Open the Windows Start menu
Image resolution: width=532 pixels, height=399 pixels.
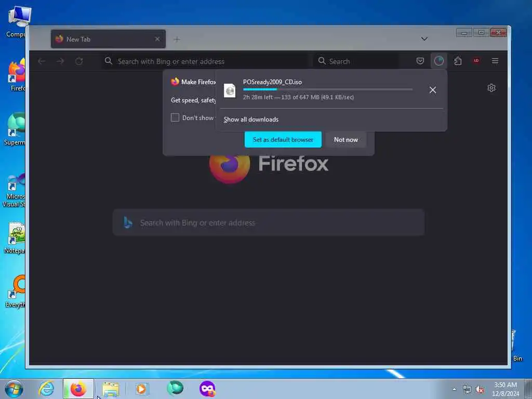(14, 389)
